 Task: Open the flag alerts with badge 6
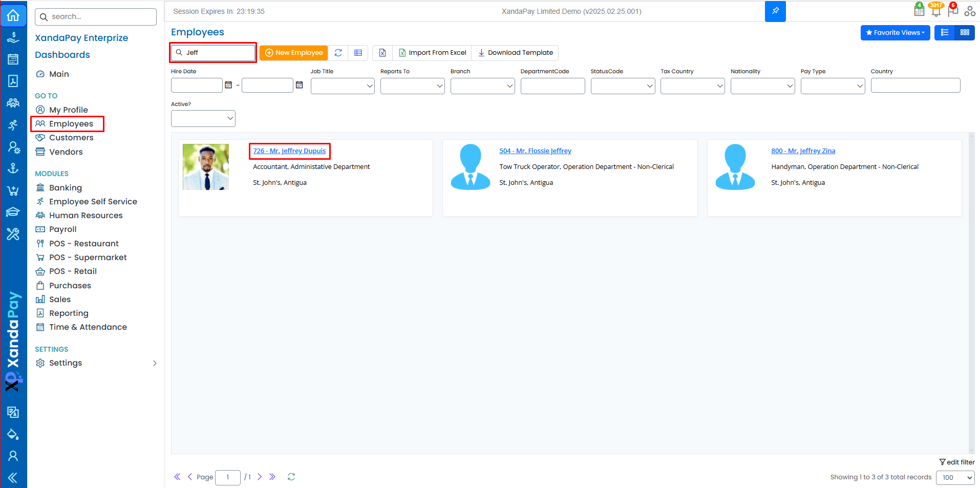click(x=953, y=10)
